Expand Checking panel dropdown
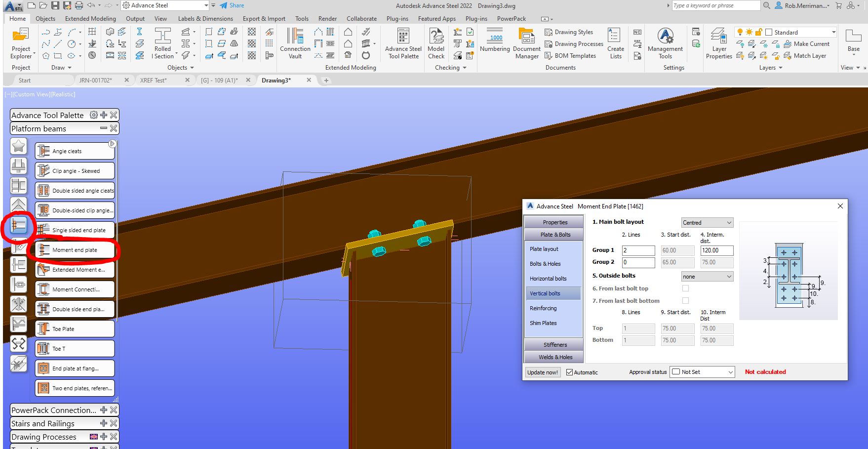 coord(451,68)
